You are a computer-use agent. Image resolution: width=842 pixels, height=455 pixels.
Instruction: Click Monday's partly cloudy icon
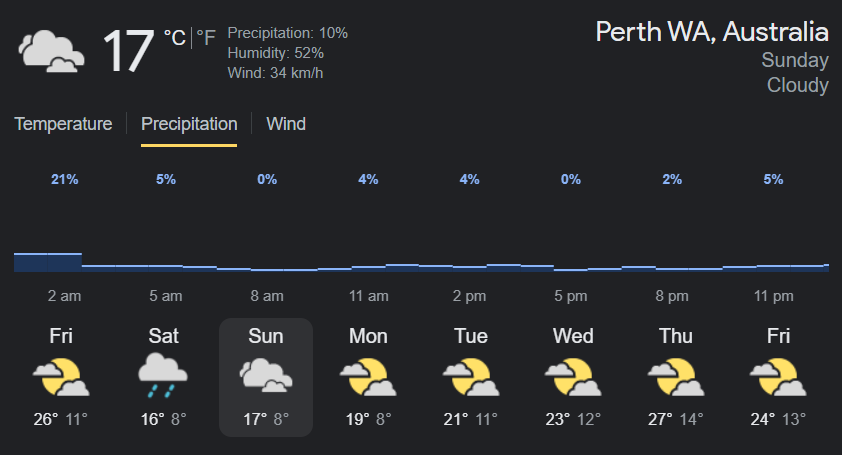tap(368, 377)
